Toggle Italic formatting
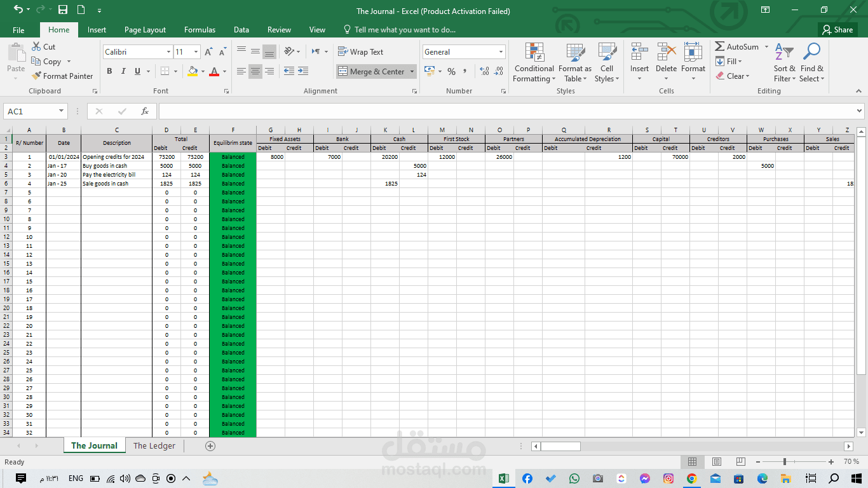The height and width of the screenshot is (488, 868). [123, 71]
